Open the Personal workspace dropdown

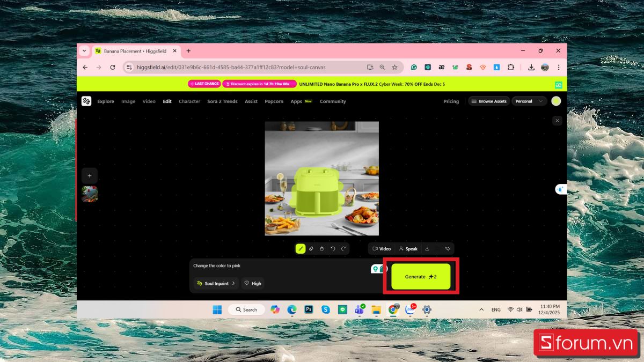[529, 101]
